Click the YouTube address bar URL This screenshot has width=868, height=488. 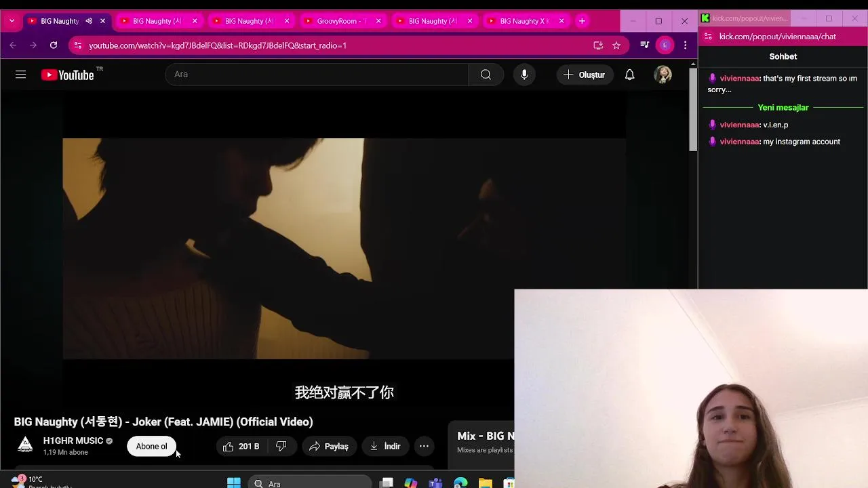pos(218,45)
